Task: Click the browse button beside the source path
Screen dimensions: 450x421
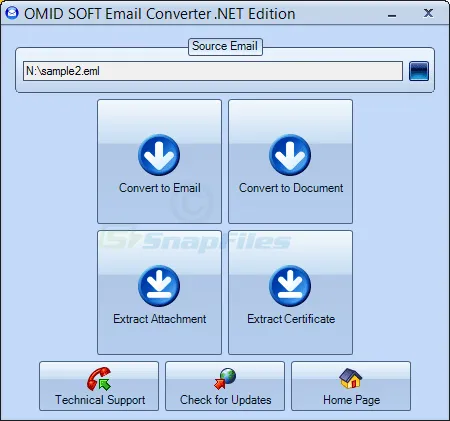Action: 419,71
